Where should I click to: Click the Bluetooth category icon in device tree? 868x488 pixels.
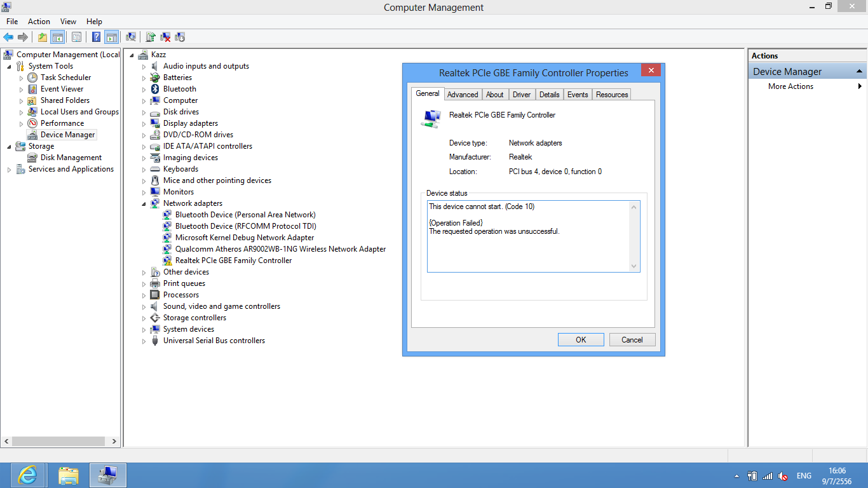point(154,89)
